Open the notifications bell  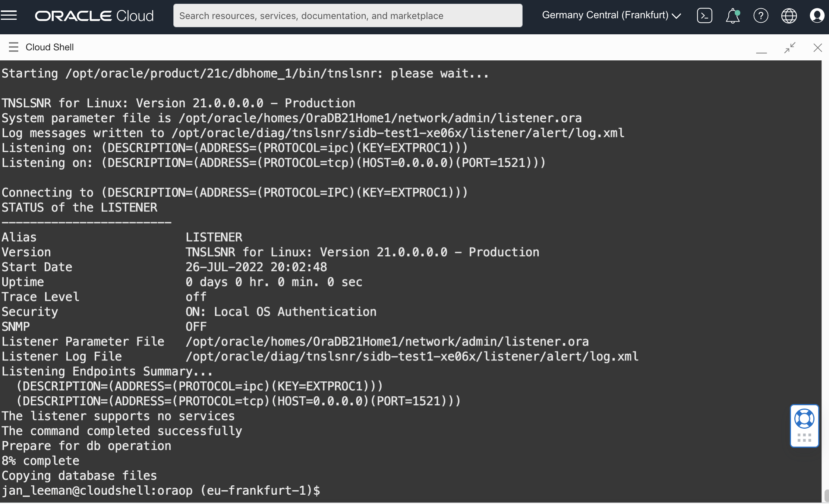click(732, 16)
